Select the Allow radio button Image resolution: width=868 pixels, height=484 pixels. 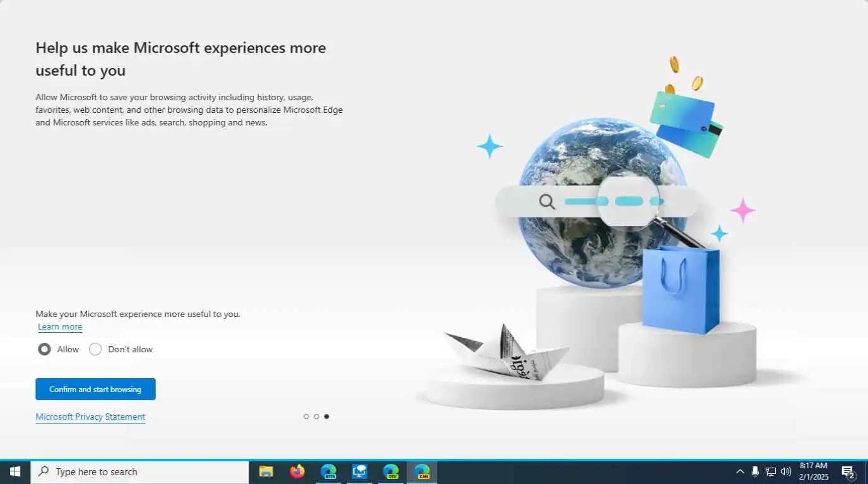click(44, 349)
